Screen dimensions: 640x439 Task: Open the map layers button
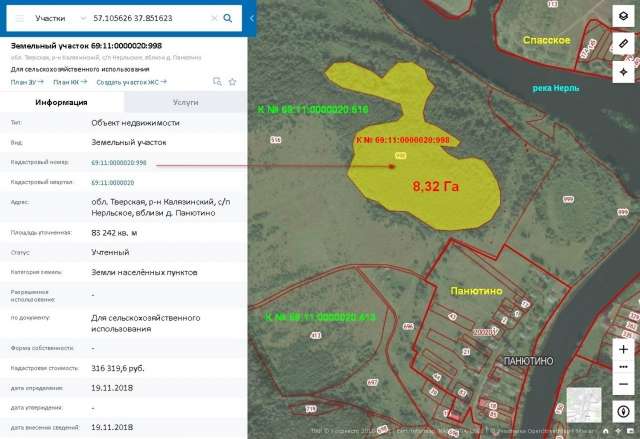pos(623,16)
